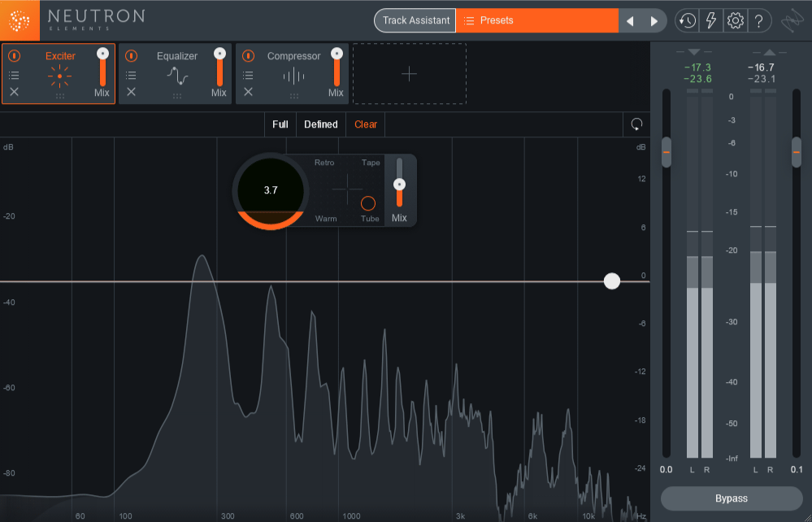This screenshot has width=812, height=522.
Task: Click the lightning bolt zero latency icon
Action: 711,20
